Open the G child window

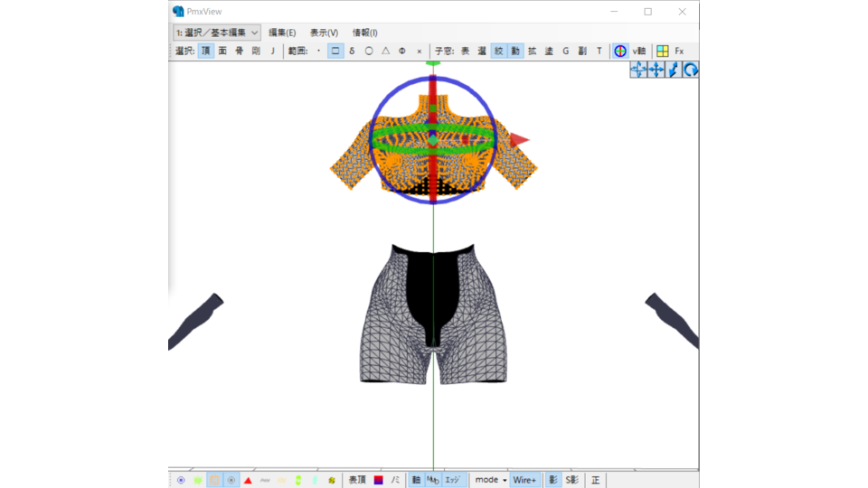[x=566, y=51]
